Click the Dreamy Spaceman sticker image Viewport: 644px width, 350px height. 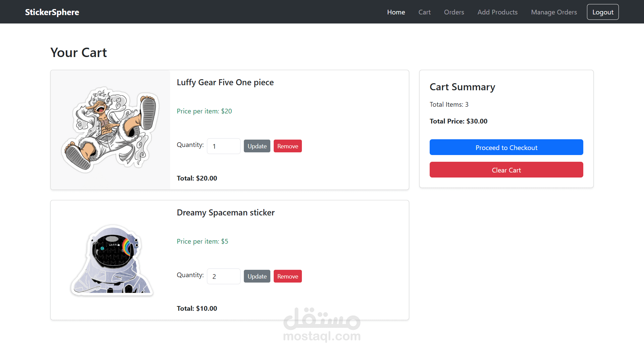[x=110, y=260]
